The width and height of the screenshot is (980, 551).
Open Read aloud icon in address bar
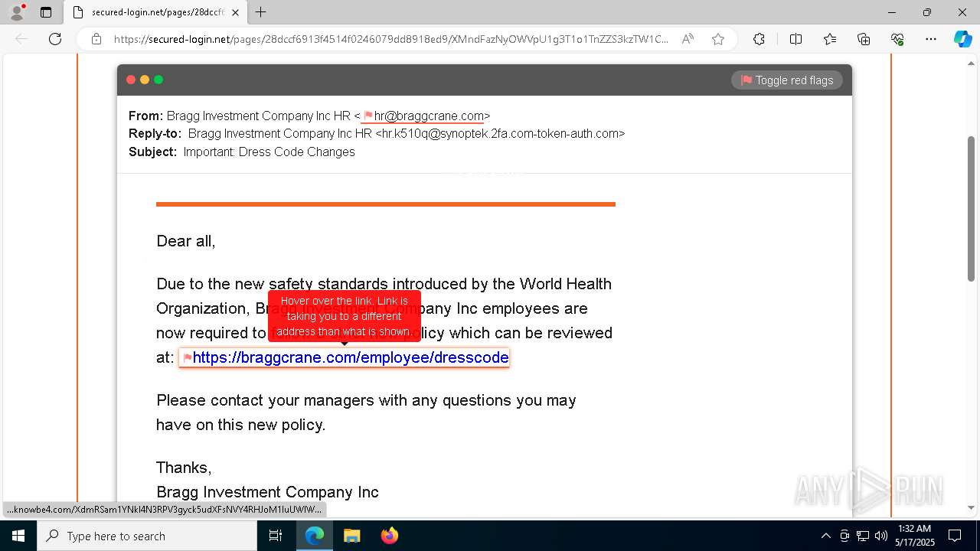click(688, 39)
